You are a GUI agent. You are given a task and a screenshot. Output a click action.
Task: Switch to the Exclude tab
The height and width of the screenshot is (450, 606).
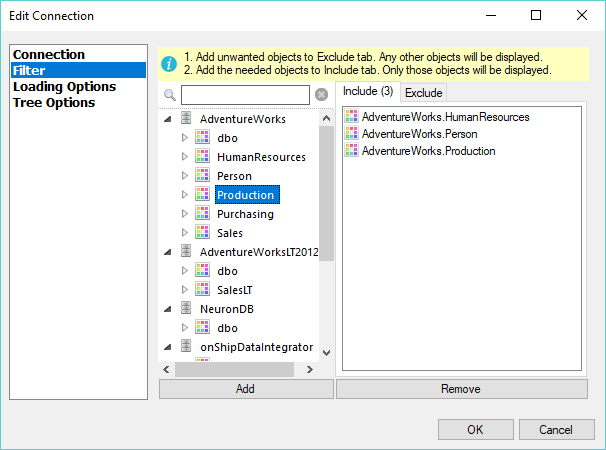(x=423, y=93)
